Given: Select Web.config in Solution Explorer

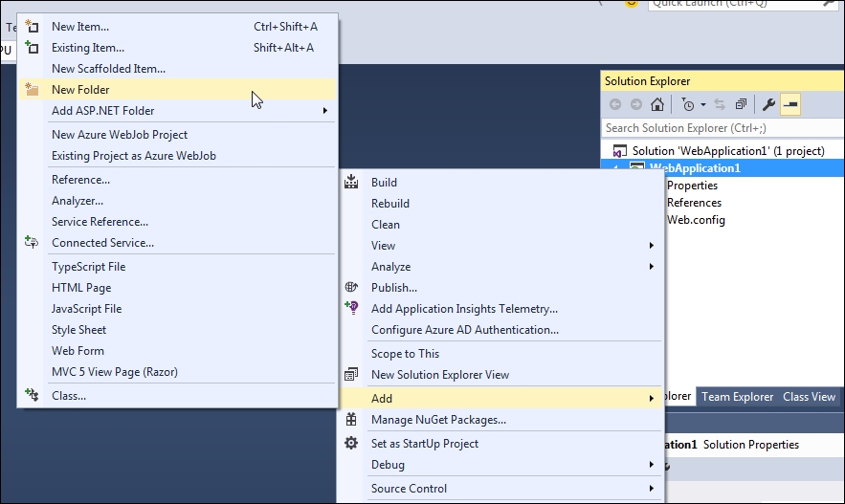Looking at the screenshot, I should (x=696, y=220).
